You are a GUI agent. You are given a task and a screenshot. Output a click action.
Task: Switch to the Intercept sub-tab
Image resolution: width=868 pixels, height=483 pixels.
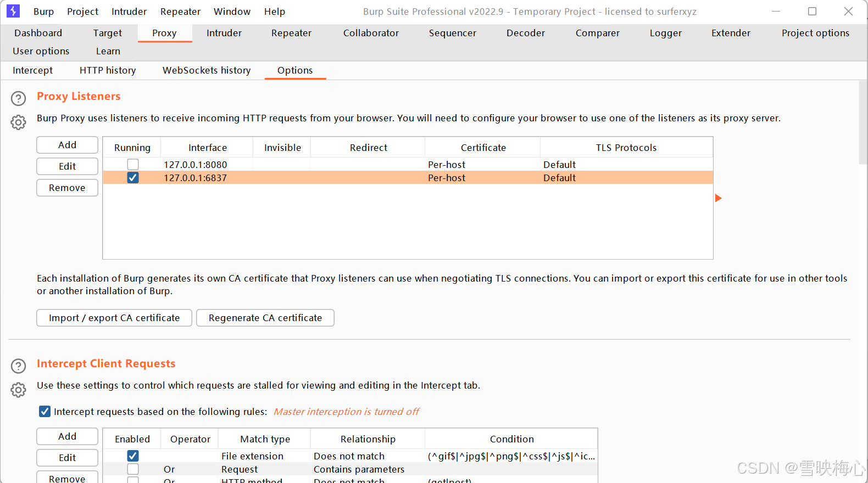tap(33, 70)
